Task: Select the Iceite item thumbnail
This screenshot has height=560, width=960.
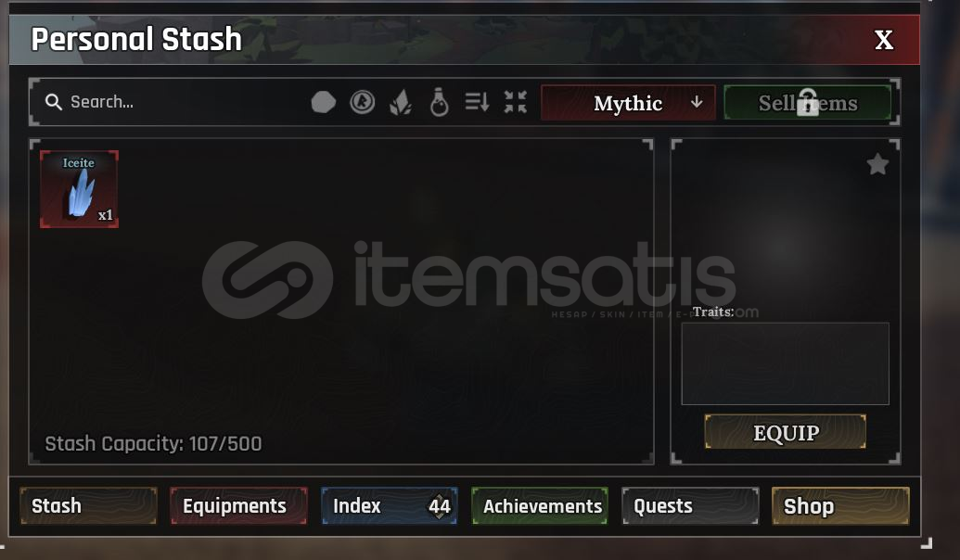Action: click(x=79, y=189)
